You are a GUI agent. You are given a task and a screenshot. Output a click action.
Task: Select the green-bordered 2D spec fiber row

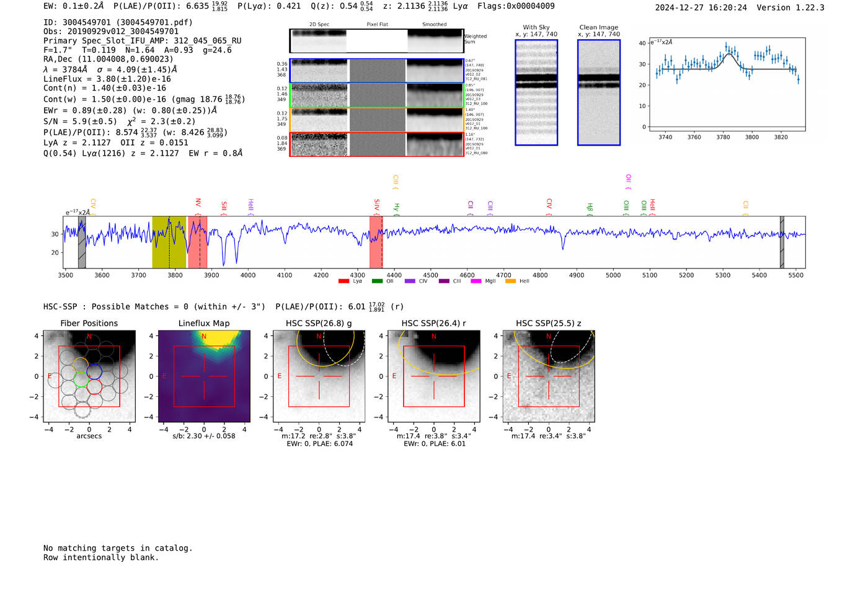point(376,96)
